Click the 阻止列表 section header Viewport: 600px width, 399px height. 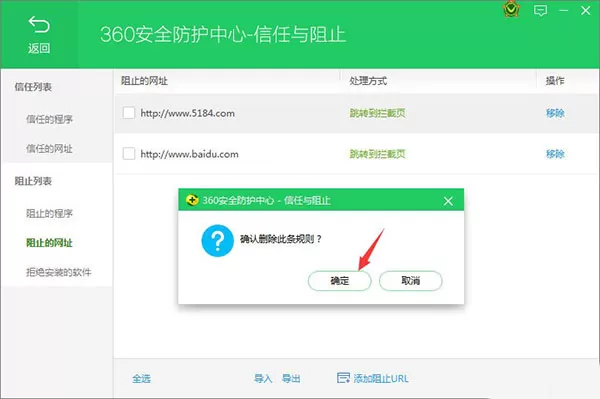[x=33, y=181]
